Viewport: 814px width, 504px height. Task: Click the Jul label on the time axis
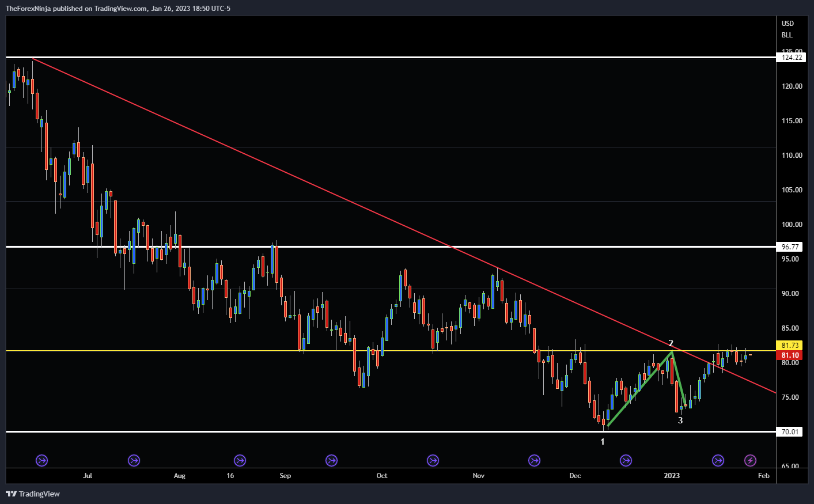pyautogui.click(x=88, y=476)
